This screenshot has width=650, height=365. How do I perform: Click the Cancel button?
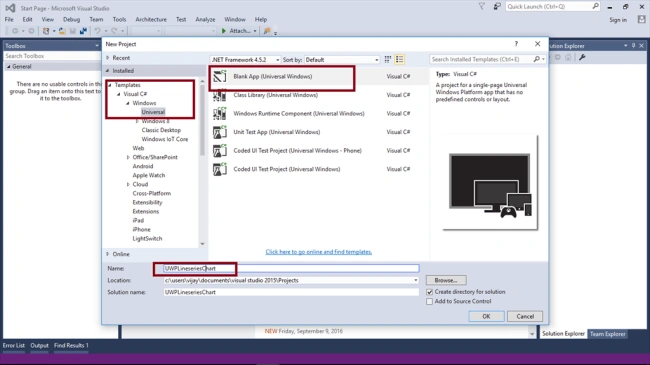click(525, 316)
